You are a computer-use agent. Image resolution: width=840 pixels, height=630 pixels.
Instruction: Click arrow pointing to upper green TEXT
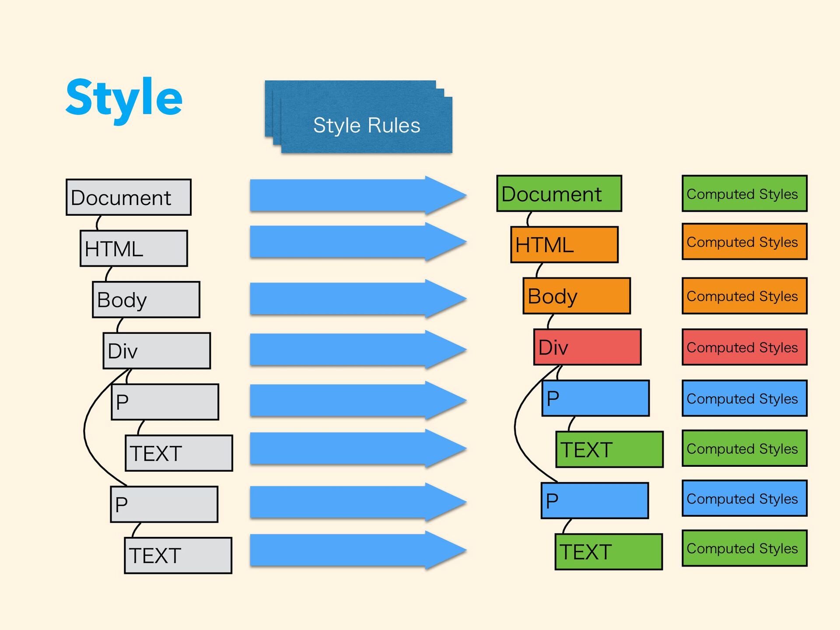coord(358,448)
